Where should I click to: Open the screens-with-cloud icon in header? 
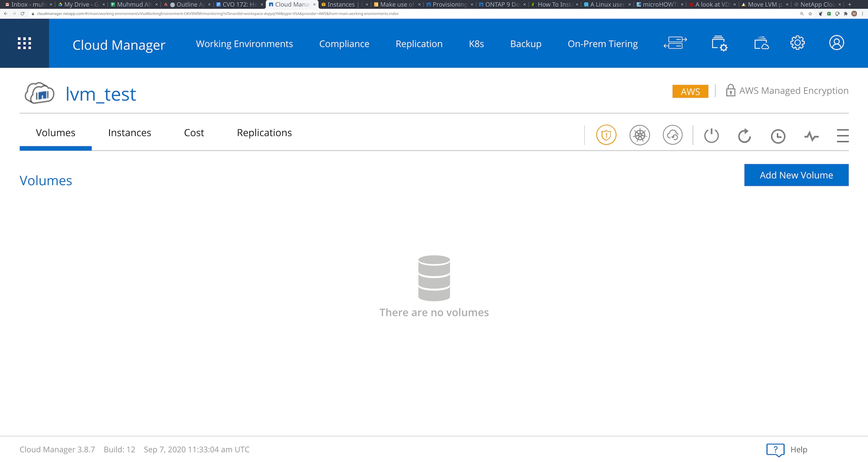(x=761, y=43)
